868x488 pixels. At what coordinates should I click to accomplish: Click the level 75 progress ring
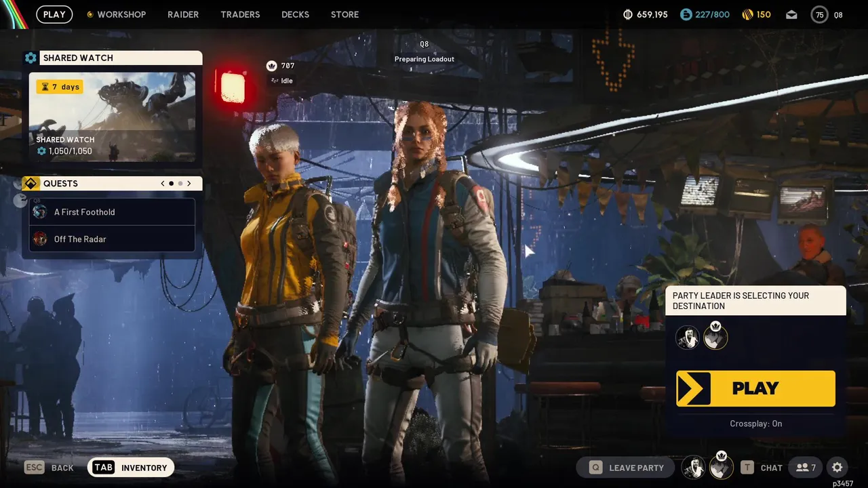819,14
